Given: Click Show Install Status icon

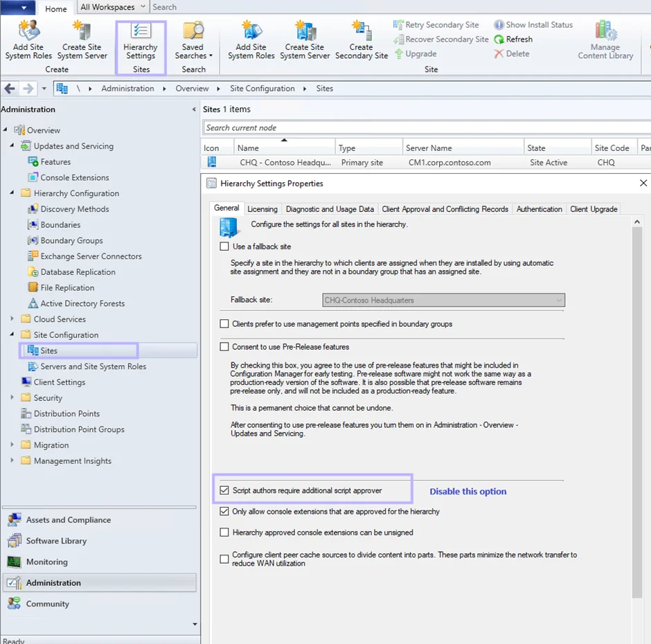Looking at the screenshot, I should pos(499,25).
